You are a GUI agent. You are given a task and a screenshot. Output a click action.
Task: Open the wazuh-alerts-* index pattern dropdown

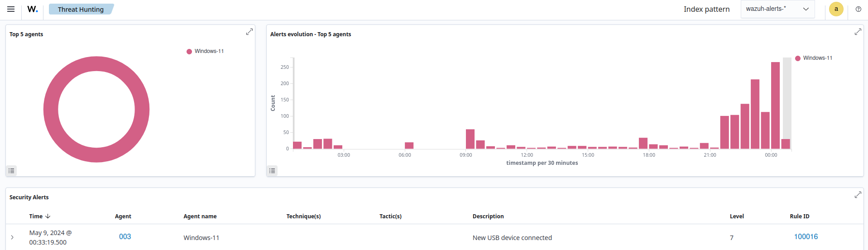click(777, 9)
